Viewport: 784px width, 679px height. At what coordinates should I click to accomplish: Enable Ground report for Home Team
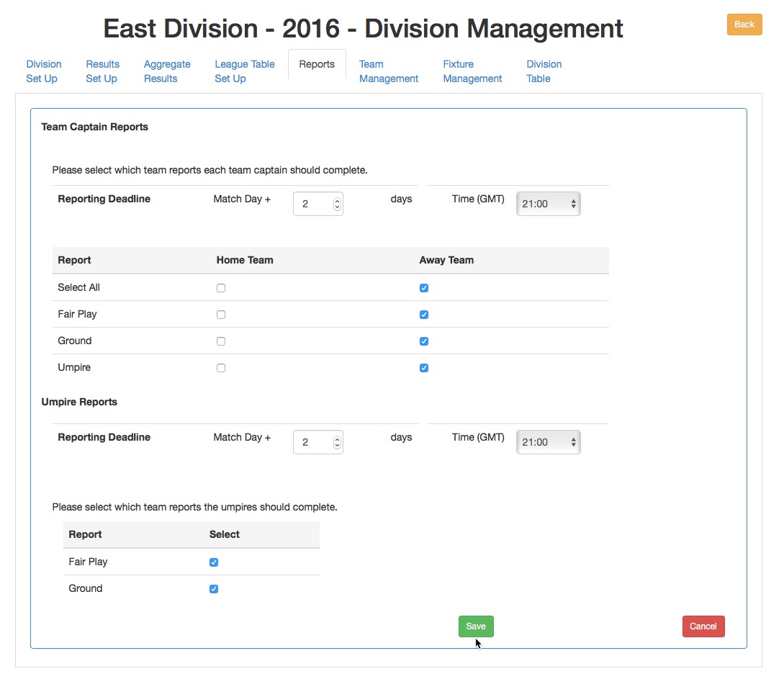point(221,341)
